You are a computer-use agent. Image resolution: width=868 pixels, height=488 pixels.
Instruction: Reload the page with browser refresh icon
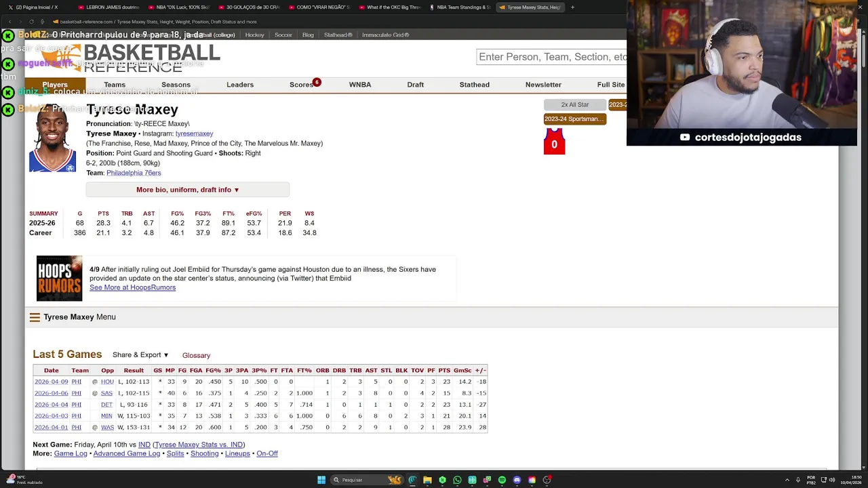pos(31,22)
